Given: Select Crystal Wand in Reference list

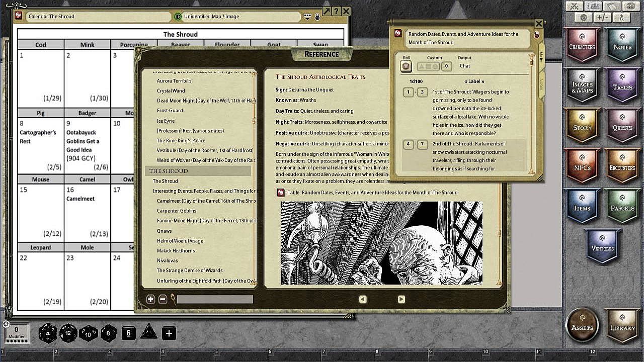Looking at the screenshot, I should 171,90.
